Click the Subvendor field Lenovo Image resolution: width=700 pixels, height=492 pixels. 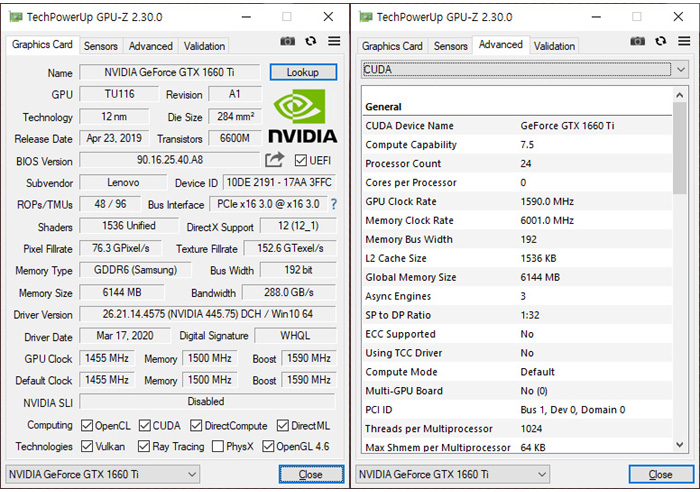[x=123, y=182]
